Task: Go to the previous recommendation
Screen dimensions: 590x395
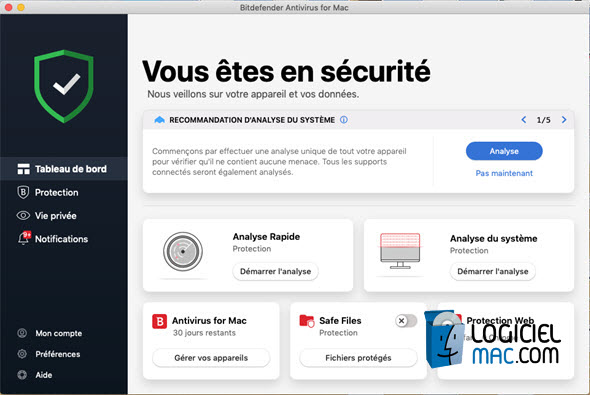Action: (x=523, y=120)
